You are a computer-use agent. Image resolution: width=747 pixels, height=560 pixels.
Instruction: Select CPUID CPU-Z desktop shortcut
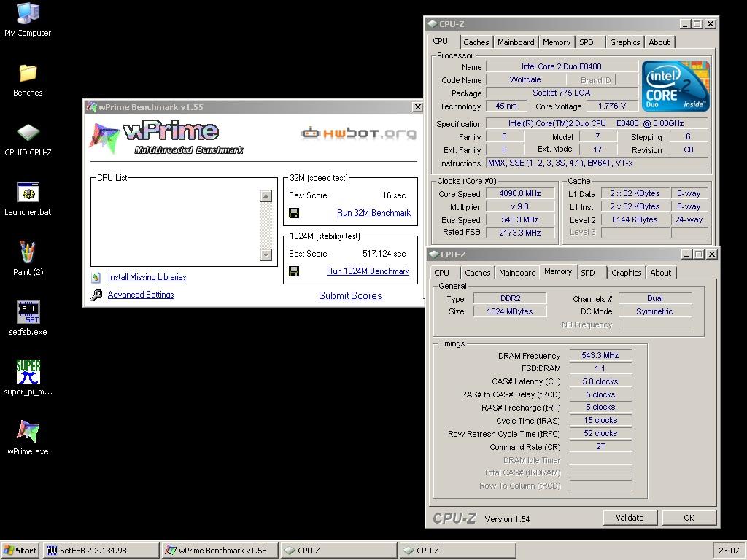(28, 140)
